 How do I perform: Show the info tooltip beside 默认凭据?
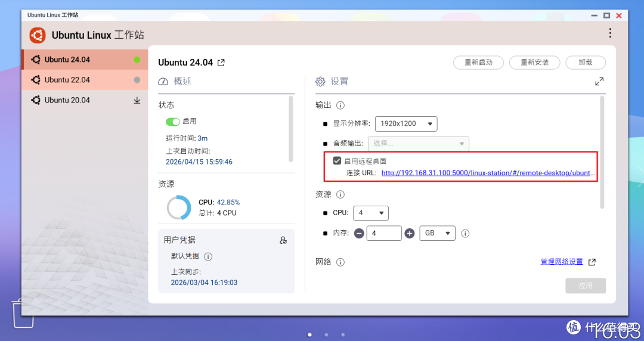208,257
